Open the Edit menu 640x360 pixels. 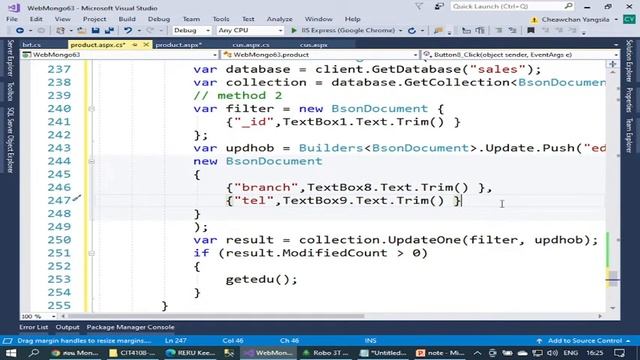pyautogui.click(x=36, y=19)
